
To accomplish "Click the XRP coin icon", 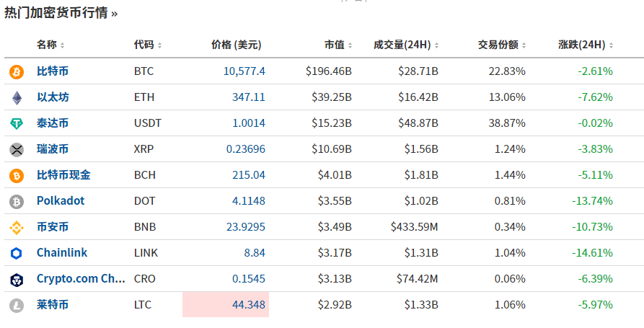I will pyautogui.click(x=17, y=150).
